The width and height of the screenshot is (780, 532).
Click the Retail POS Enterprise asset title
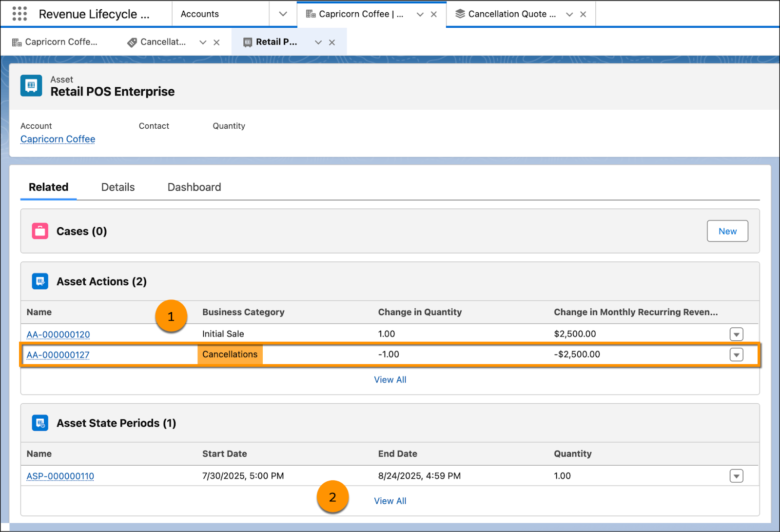(112, 92)
